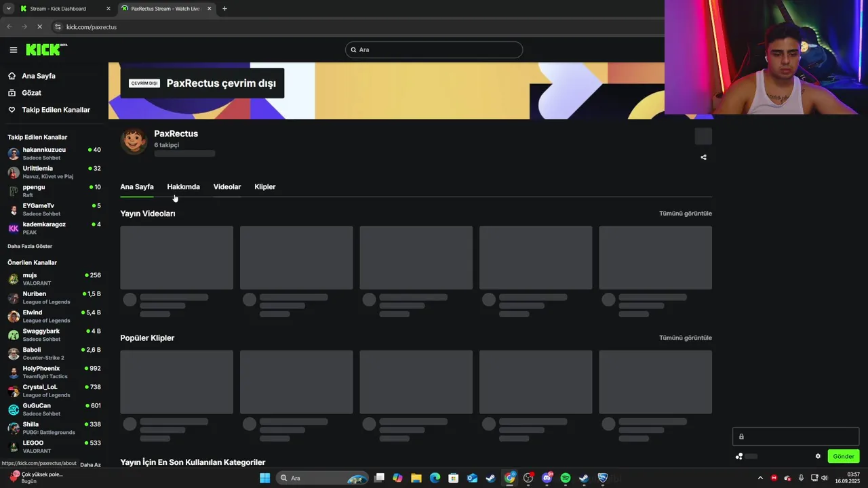Click PaxRectus profile avatar
Viewport: 868px width, 488px height.
134,141
